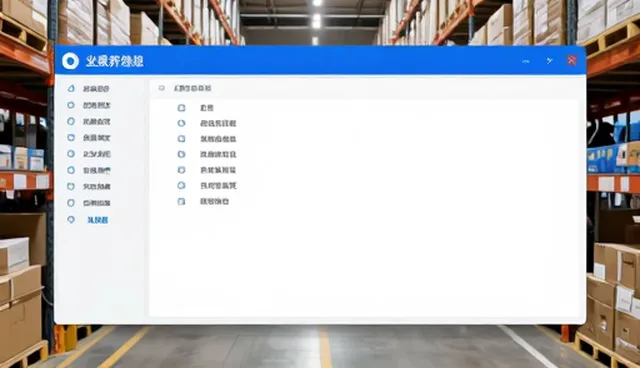Minimize the window using the dash button
This screenshot has height=368, width=640.
tap(526, 61)
